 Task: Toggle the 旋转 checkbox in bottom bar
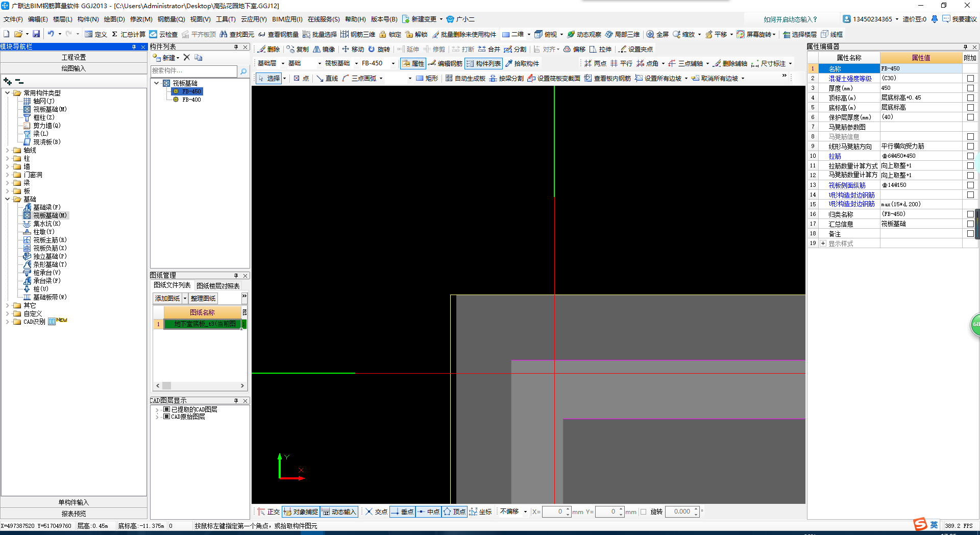pos(643,512)
